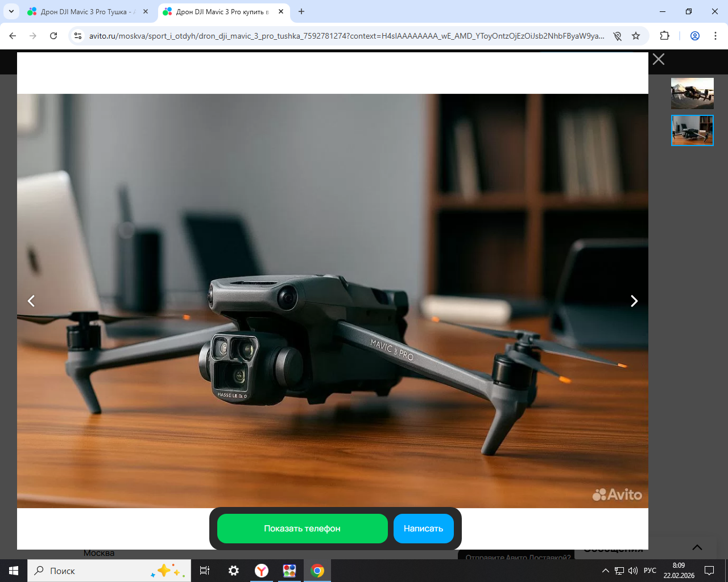The image size is (728, 582).
Task: Switch the РУС keyboard language indicator
Action: [x=650, y=571]
